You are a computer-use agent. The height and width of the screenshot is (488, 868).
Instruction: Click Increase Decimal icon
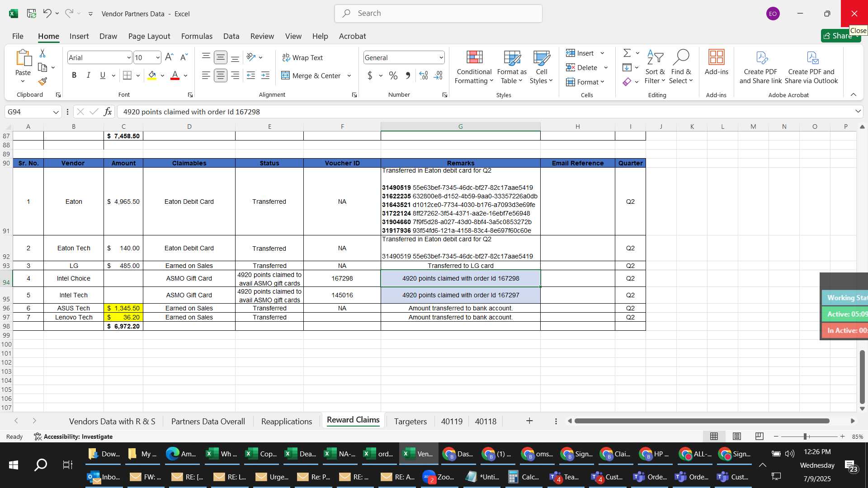click(x=424, y=75)
